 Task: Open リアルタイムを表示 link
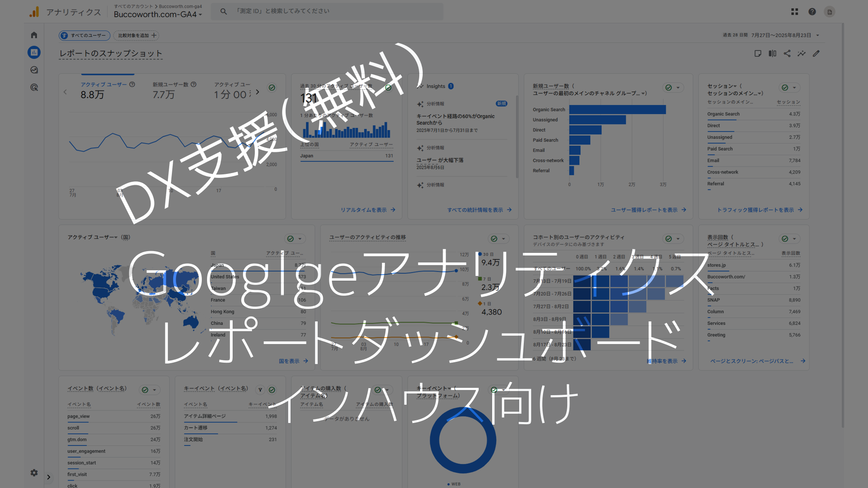(x=368, y=210)
